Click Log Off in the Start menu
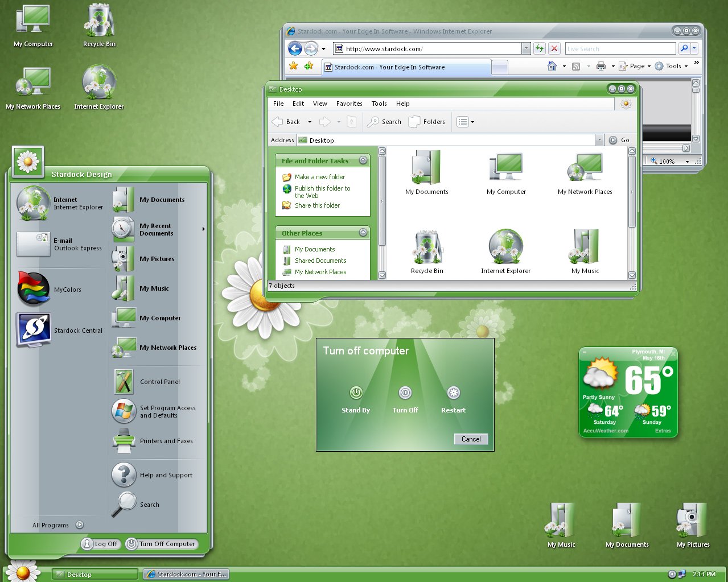Screen dimensions: 728x582 pos(100,544)
